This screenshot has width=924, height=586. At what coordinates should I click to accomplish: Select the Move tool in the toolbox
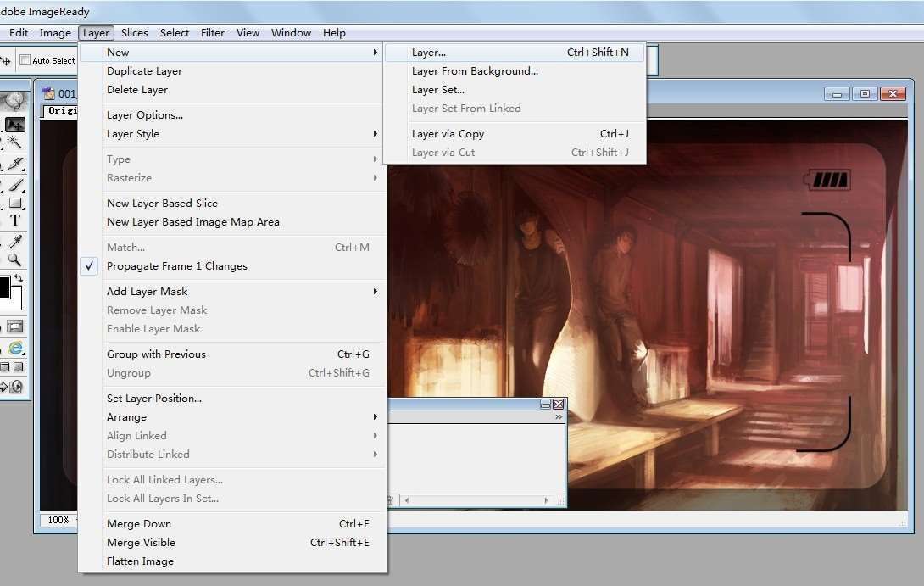(x=15, y=125)
